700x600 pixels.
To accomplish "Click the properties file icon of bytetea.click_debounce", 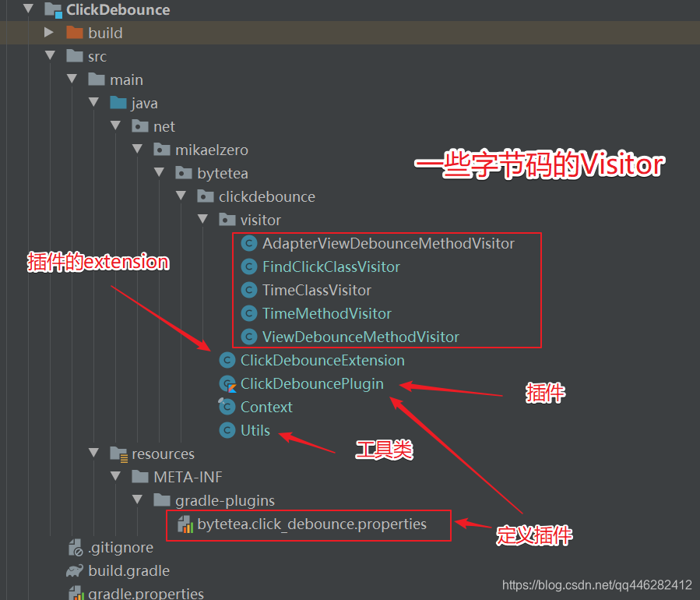I will (185, 524).
